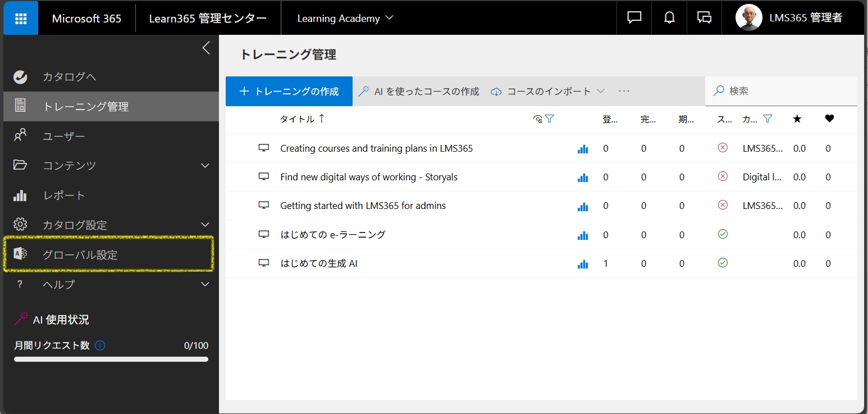Viewport: 868px width, 414px height.
Task: Click the カタログ設定 gear icon
Action: pos(20,225)
